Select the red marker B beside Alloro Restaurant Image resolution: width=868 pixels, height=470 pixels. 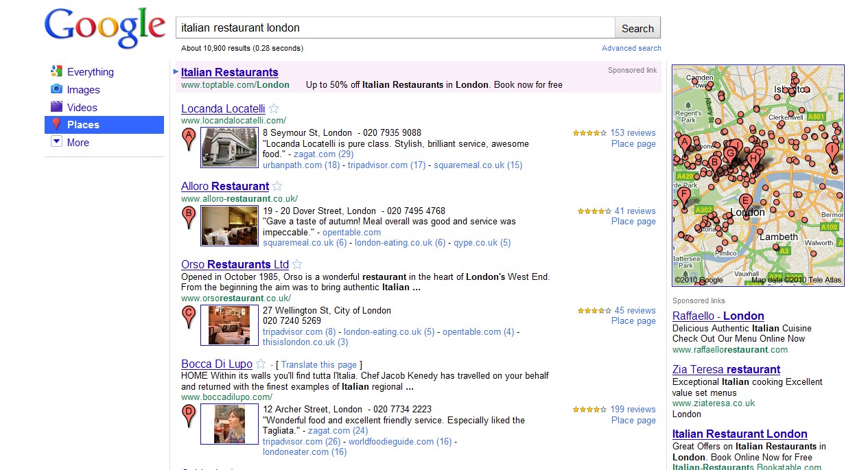coord(189,218)
